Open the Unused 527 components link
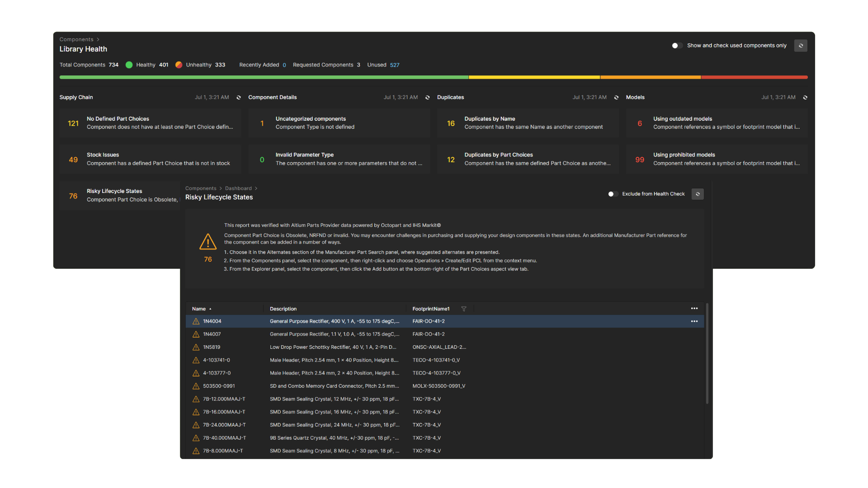 [x=395, y=65]
